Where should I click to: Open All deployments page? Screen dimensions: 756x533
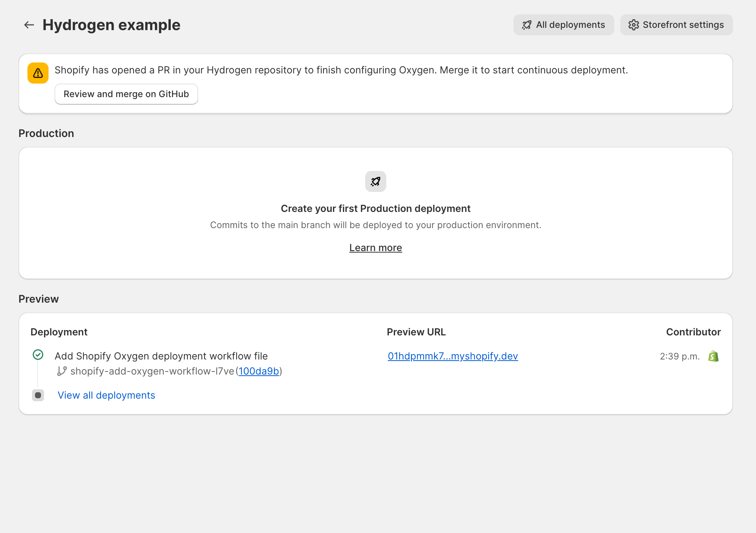pyautogui.click(x=563, y=25)
